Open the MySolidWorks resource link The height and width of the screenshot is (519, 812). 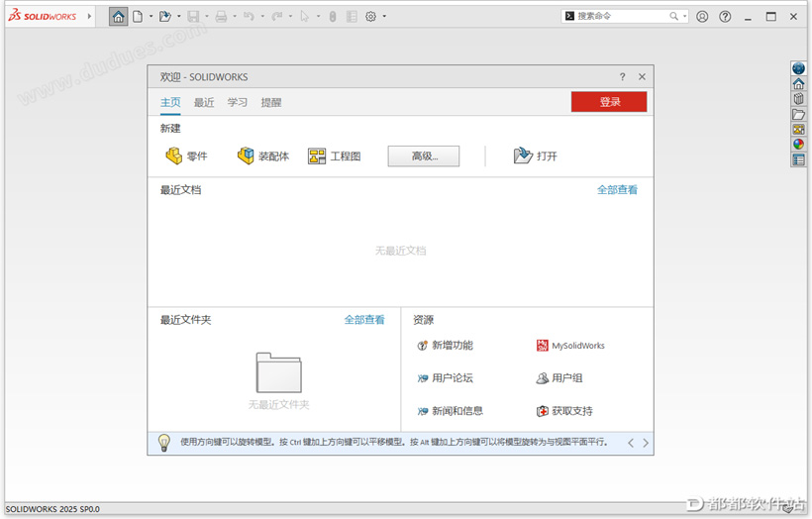tap(570, 346)
